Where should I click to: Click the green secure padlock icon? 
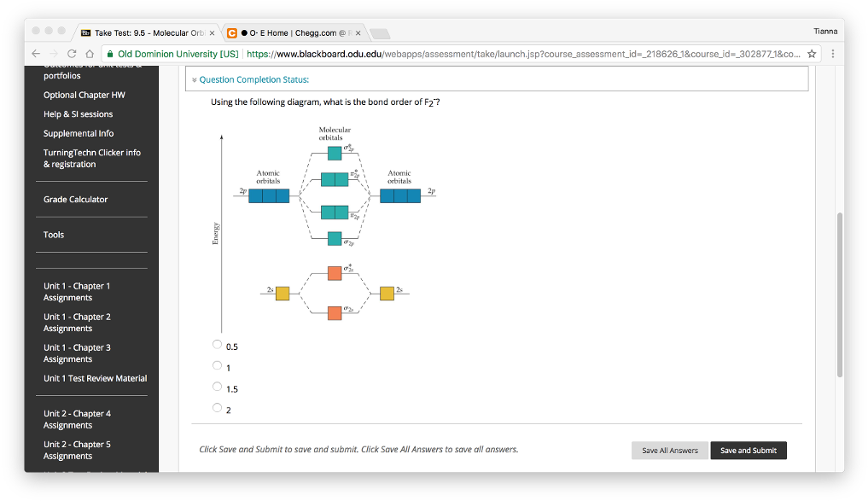(x=111, y=54)
